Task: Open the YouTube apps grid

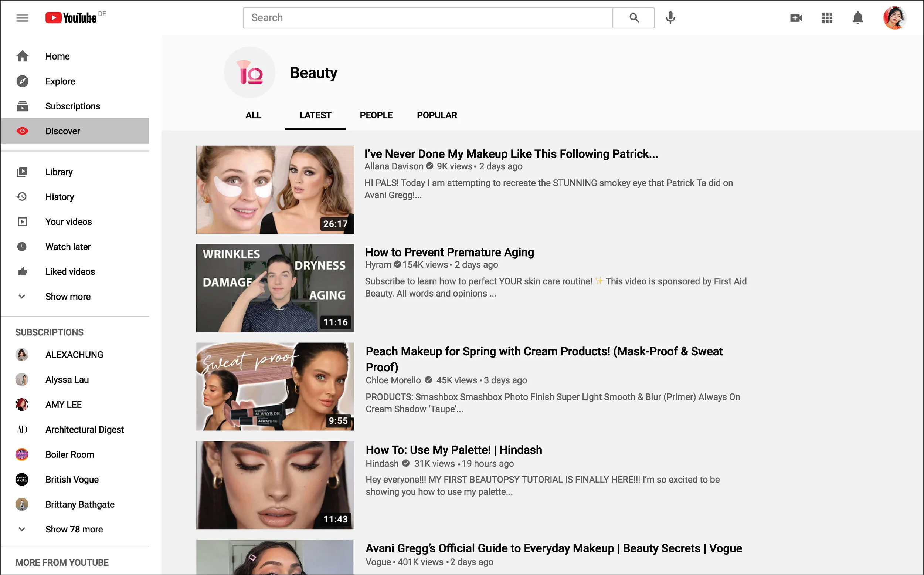Action: point(827,18)
